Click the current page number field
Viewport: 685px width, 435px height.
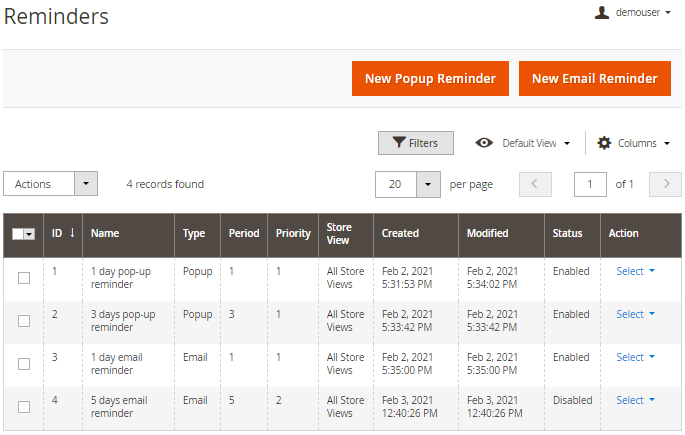590,184
